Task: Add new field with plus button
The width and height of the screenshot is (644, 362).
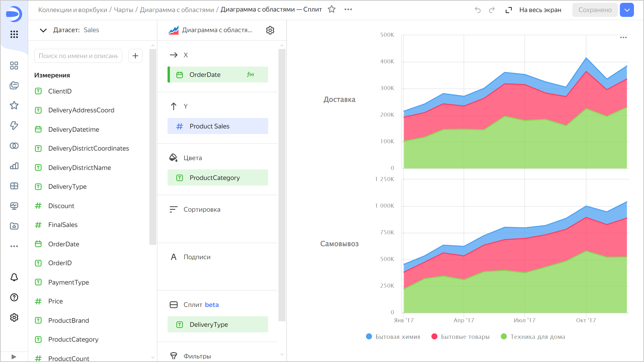Action: [135, 56]
